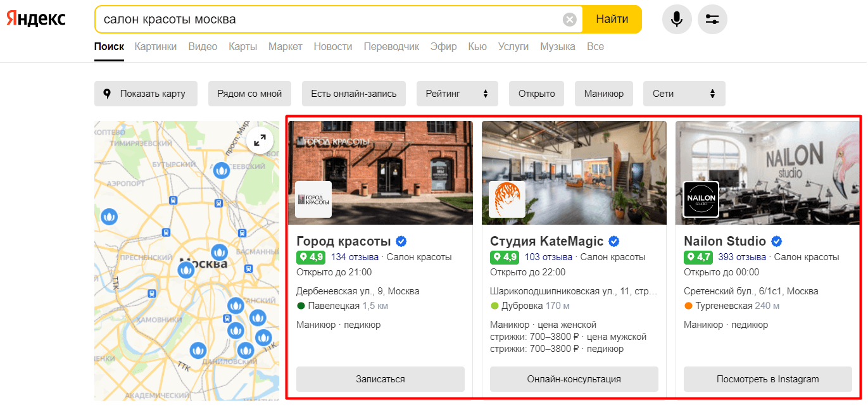
Task: Open the Nailon Studio title link
Action: pos(725,241)
